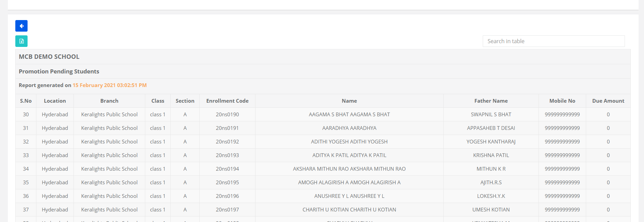Sort by Enrollment Code column header
Screen dimensions: 644x222
[x=227, y=101]
